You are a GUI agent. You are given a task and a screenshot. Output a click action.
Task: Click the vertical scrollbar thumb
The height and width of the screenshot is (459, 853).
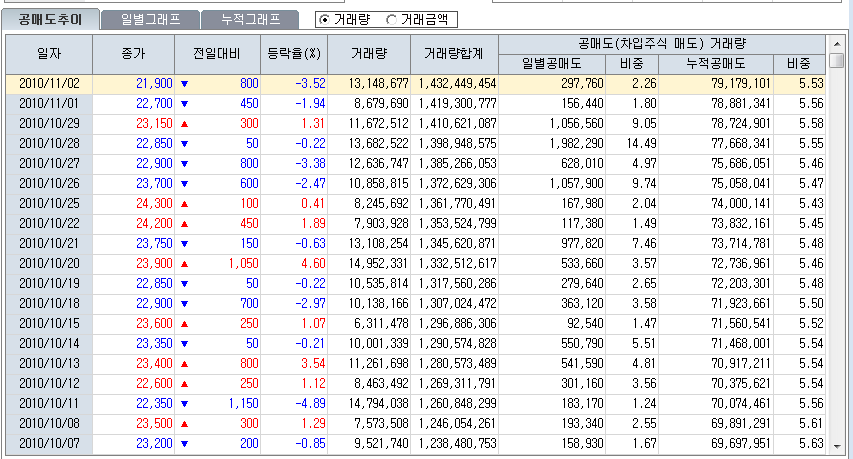(x=836, y=60)
